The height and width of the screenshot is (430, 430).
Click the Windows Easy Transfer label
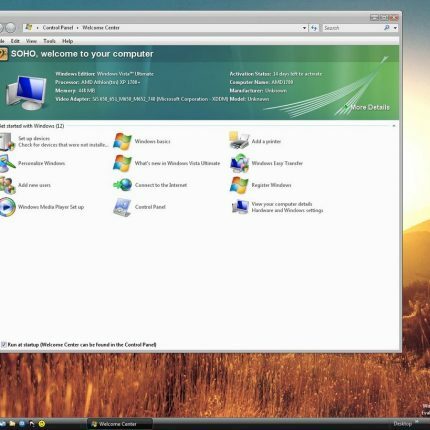tap(277, 163)
